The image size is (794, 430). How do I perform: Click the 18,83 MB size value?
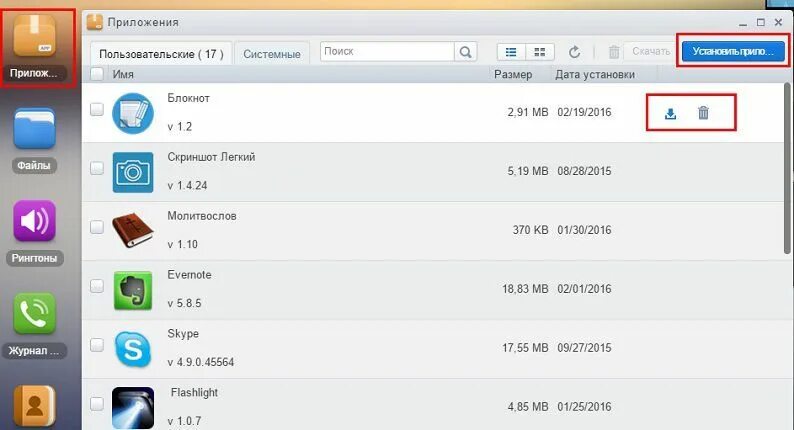[525, 289]
